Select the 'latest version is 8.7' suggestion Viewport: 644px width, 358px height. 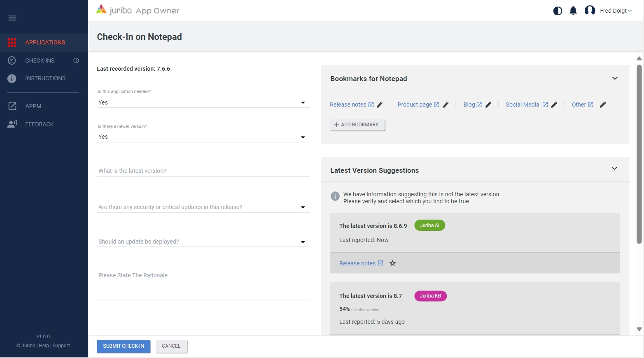475,308
